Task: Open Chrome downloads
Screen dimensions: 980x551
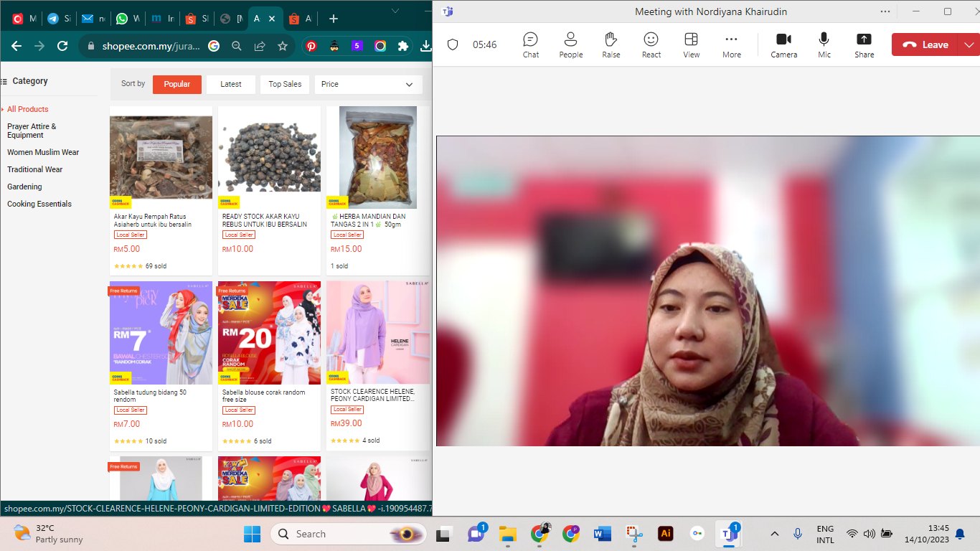Action: coord(425,46)
